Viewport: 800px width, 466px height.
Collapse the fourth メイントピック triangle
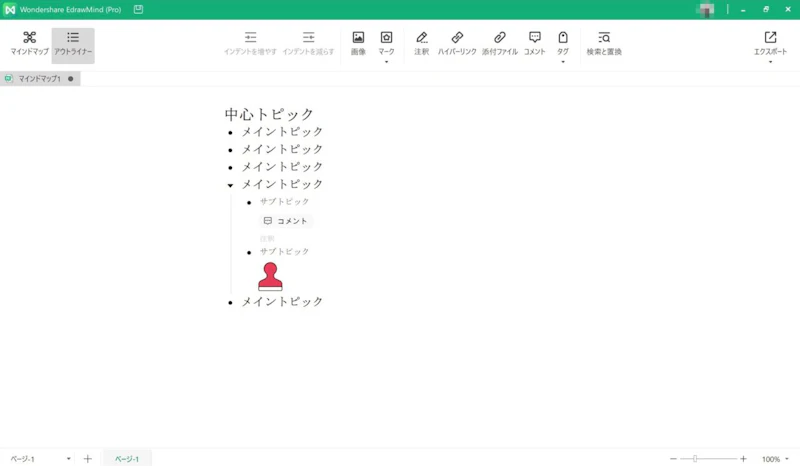tap(230, 185)
